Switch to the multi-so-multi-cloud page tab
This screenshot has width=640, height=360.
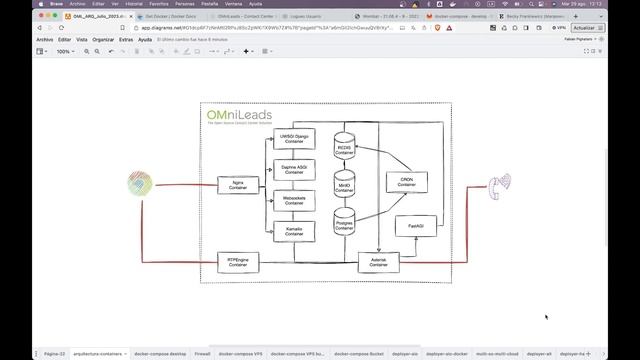pos(497,354)
